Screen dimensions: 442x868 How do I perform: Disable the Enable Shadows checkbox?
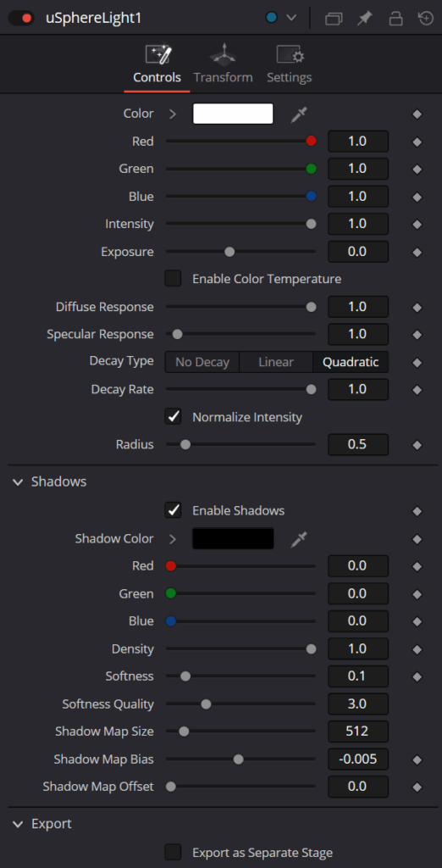tap(173, 510)
